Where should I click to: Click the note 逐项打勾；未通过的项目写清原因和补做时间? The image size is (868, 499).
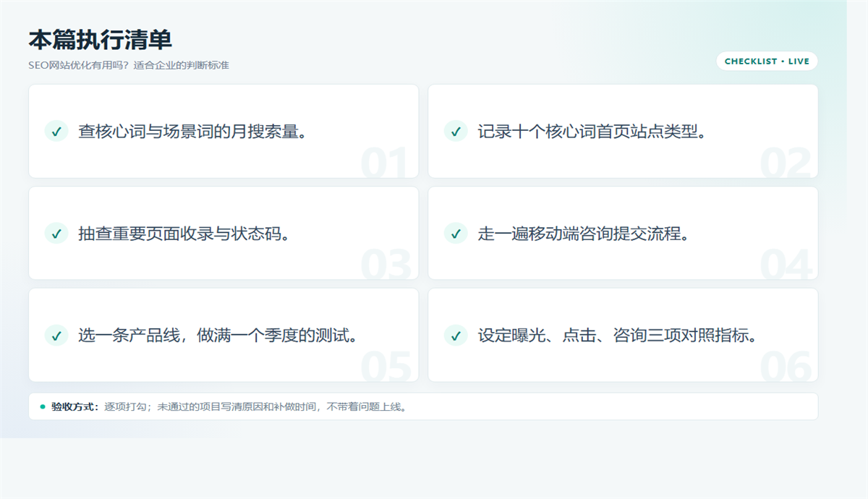[x=212, y=406]
